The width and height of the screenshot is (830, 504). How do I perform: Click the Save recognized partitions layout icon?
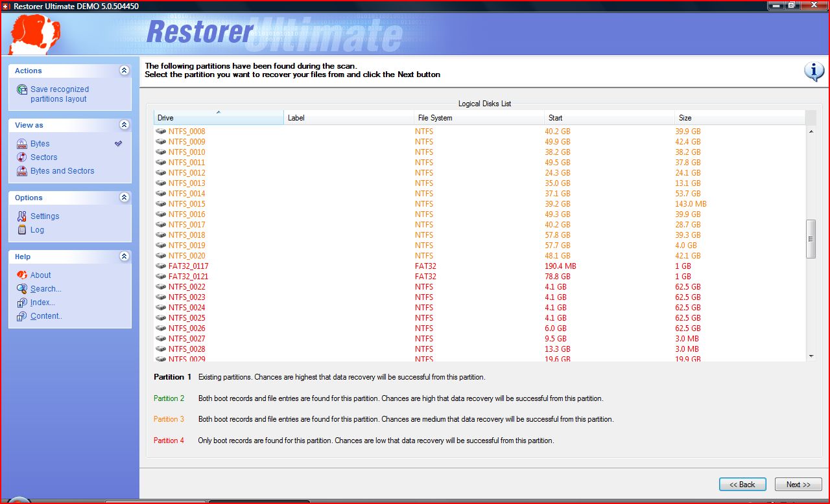pyautogui.click(x=22, y=90)
